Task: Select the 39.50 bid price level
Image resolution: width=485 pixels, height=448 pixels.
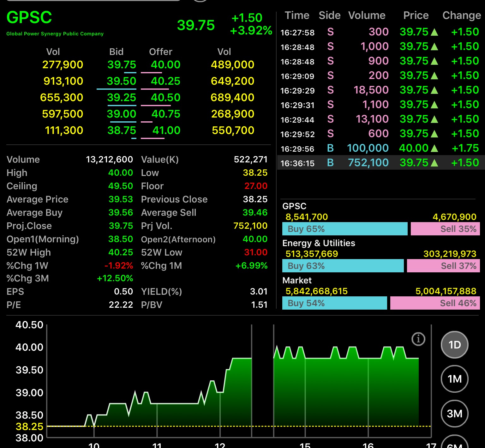Action: click(121, 81)
